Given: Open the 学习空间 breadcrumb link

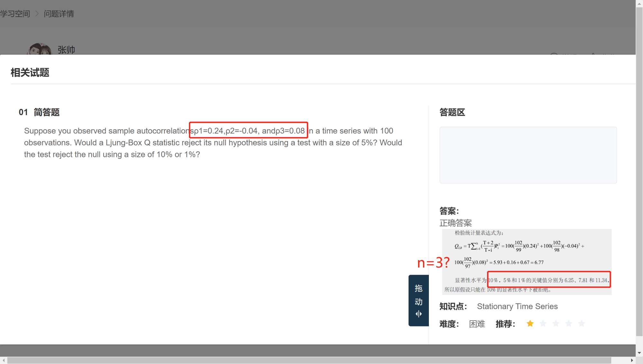Looking at the screenshot, I should coord(15,14).
